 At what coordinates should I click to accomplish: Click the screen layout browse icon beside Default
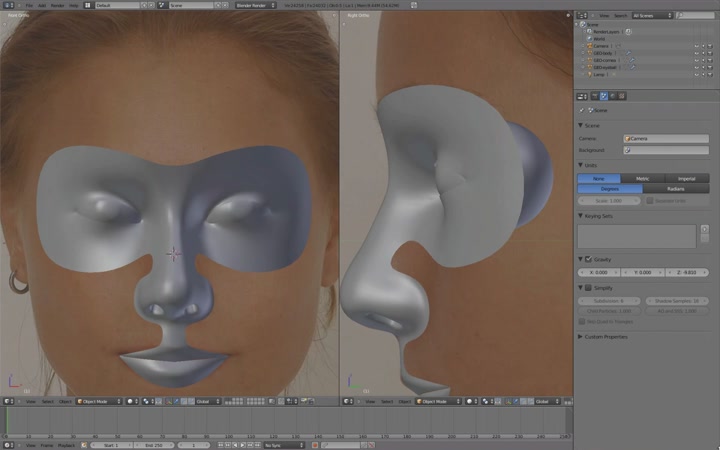(87, 5)
